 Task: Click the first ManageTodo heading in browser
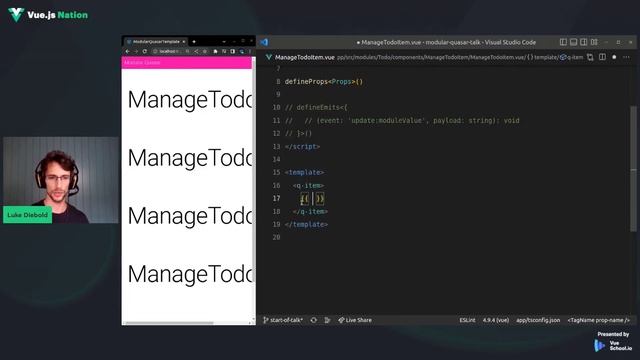190,100
